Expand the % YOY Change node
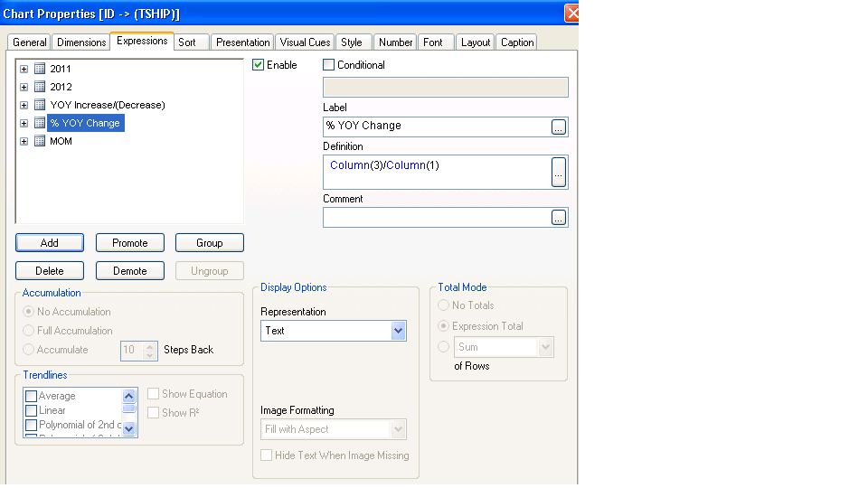868x488 pixels. click(x=24, y=124)
